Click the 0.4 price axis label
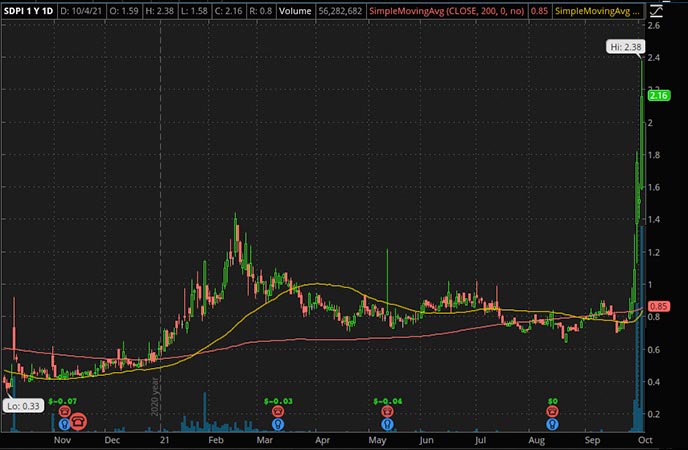This screenshot has height=450, width=688. pyautogui.click(x=653, y=382)
